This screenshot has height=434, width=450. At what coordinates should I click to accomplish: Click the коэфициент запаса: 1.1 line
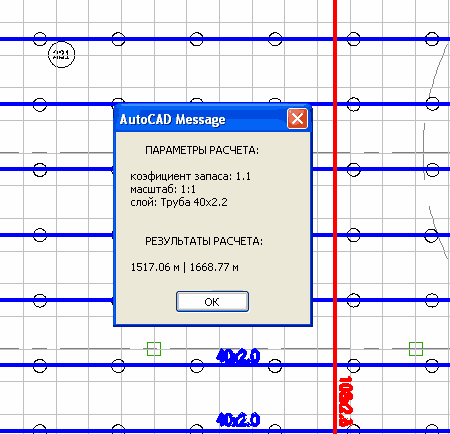pos(190,176)
